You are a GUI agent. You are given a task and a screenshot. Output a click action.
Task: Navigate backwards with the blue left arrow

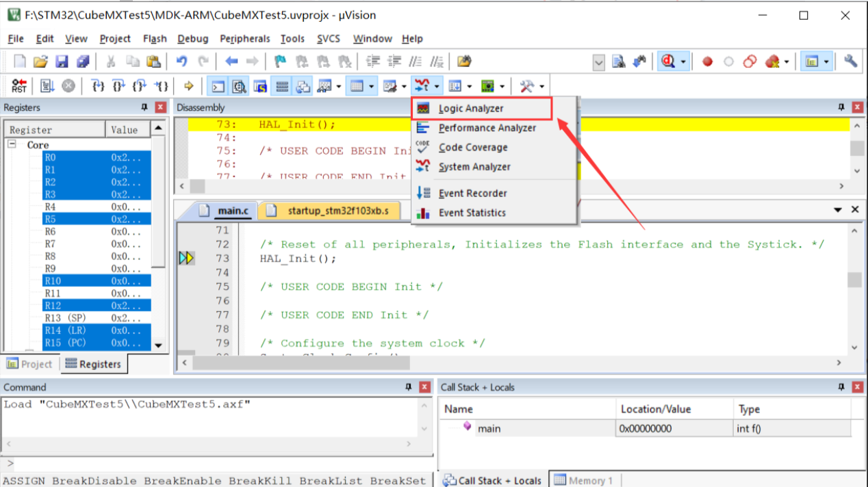[x=231, y=62]
